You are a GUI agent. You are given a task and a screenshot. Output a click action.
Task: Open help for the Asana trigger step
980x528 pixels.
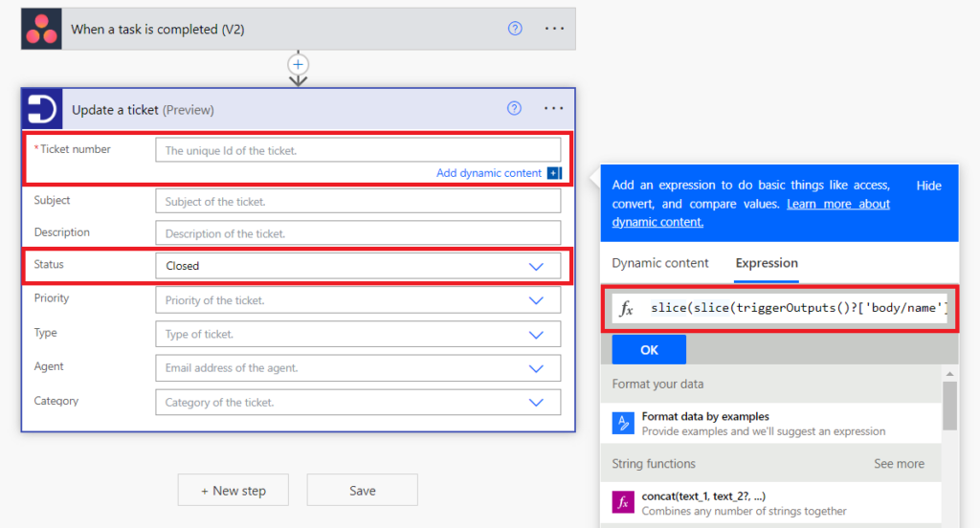pos(515,29)
